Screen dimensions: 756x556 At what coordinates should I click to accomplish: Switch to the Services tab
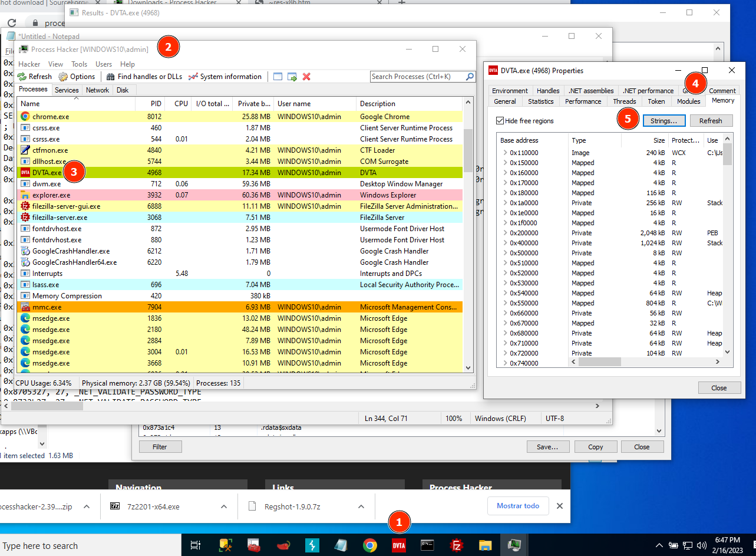(67, 90)
